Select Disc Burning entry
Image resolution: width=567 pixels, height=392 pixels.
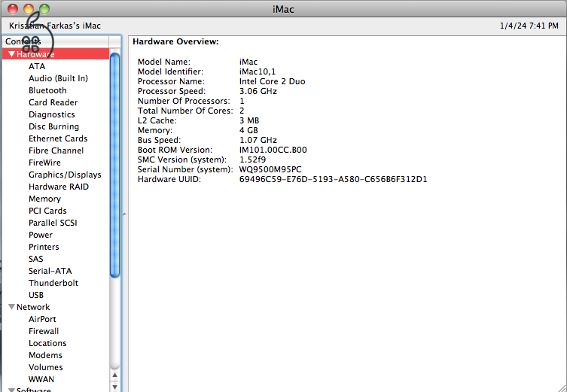54,126
